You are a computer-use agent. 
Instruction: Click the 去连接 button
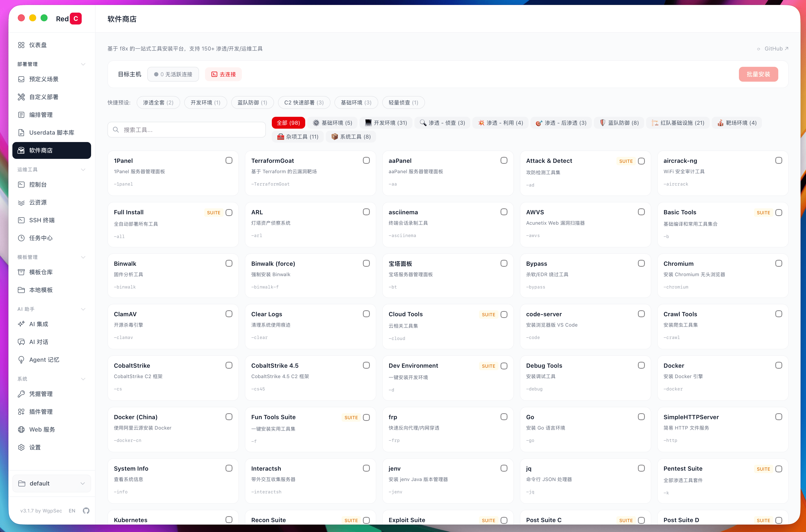click(x=223, y=74)
